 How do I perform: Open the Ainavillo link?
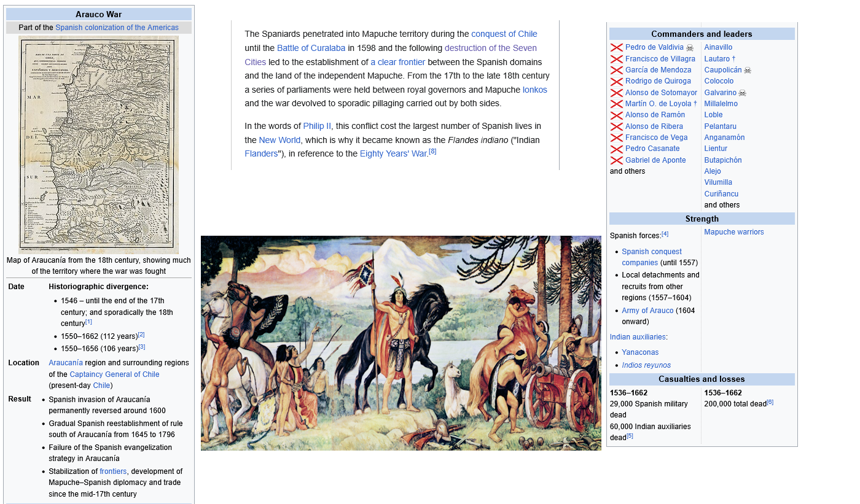pos(718,47)
